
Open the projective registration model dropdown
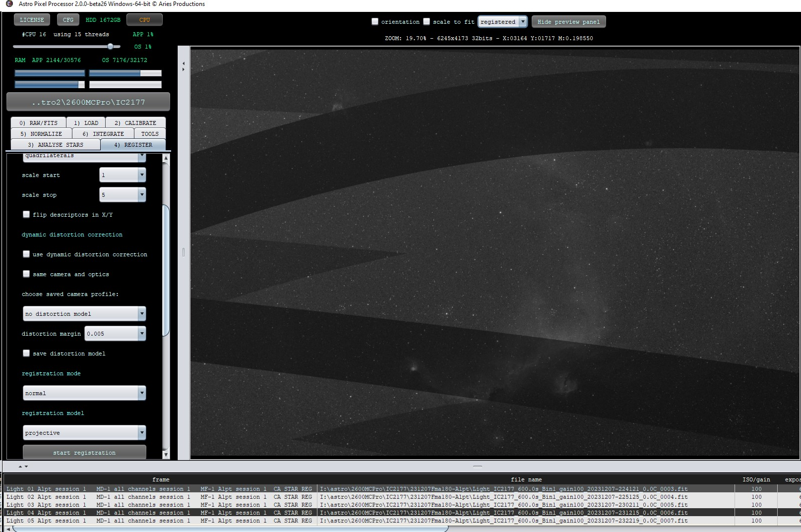pos(142,432)
